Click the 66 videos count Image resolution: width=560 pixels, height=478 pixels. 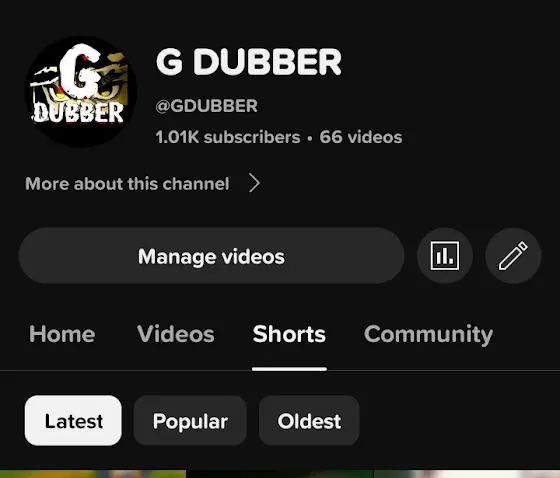pos(361,137)
